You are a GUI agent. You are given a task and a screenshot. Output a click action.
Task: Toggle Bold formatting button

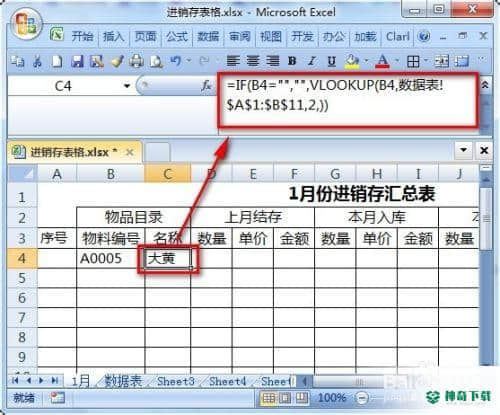click(x=292, y=61)
